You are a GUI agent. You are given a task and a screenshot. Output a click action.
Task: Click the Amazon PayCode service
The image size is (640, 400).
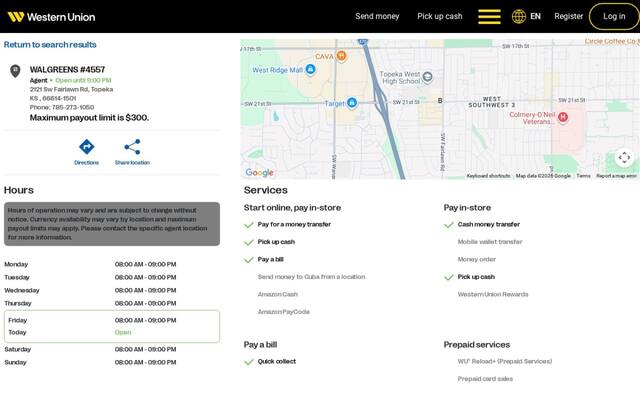pyautogui.click(x=284, y=312)
